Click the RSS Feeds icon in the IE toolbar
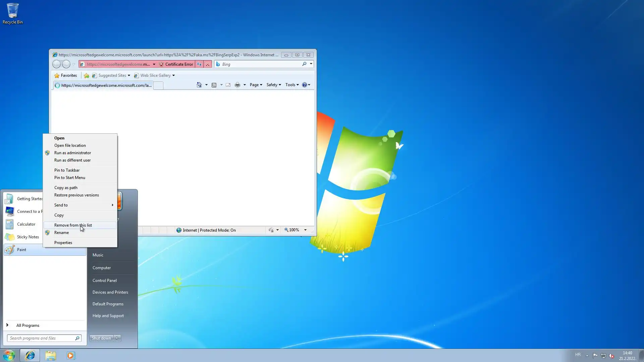This screenshot has width=644, height=362. click(214, 85)
